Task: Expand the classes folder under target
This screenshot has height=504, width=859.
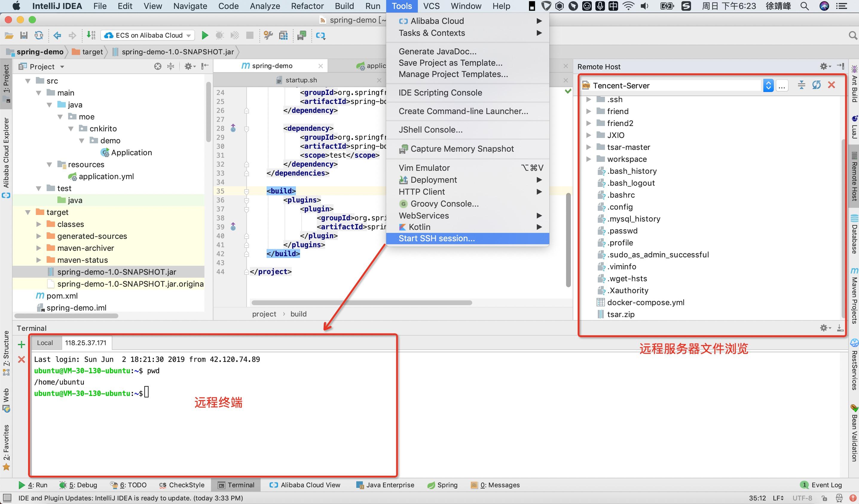Action: point(39,224)
